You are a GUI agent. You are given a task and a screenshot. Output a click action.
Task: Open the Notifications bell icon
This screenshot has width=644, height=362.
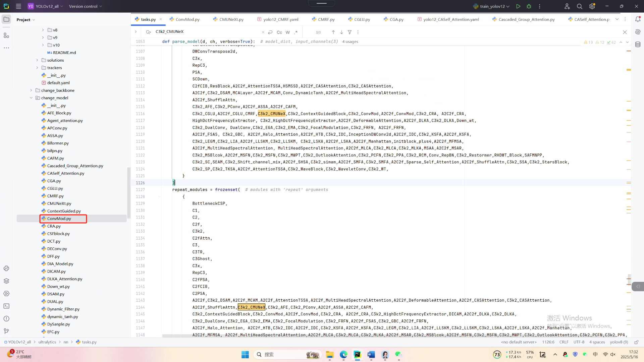638,19
